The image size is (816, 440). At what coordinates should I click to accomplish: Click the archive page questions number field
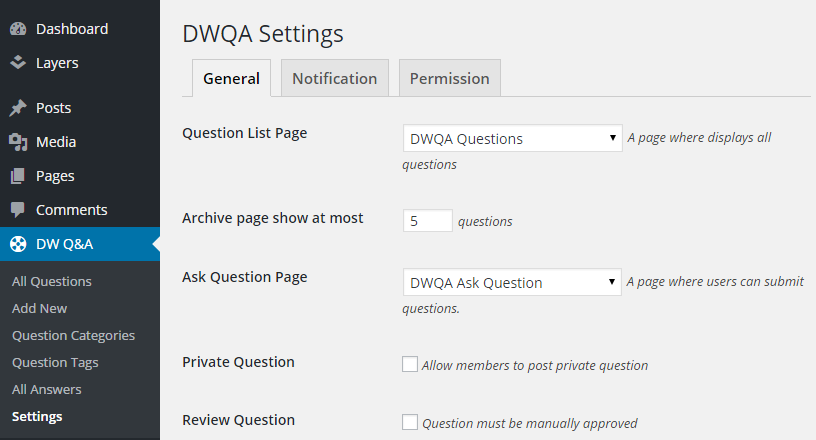point(427,221)
